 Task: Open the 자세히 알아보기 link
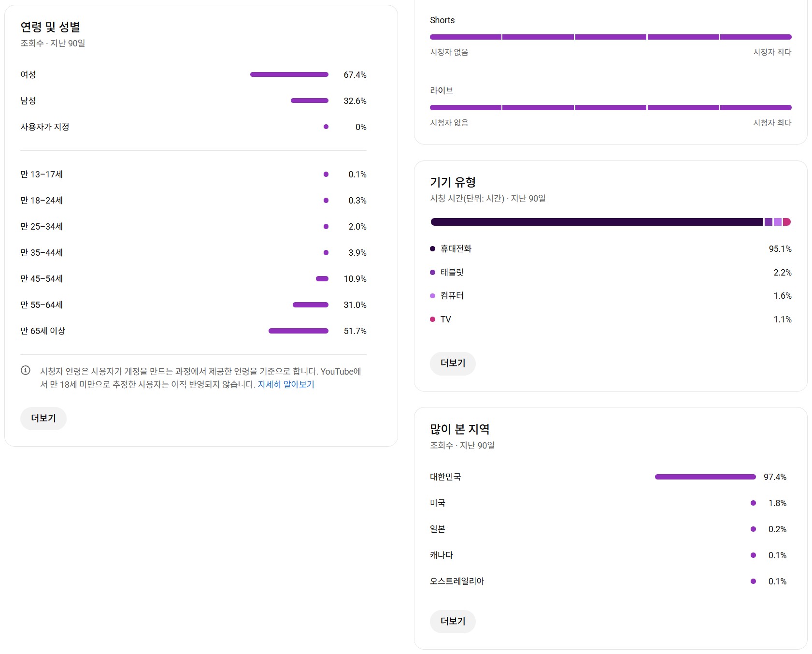pos(286,384)
